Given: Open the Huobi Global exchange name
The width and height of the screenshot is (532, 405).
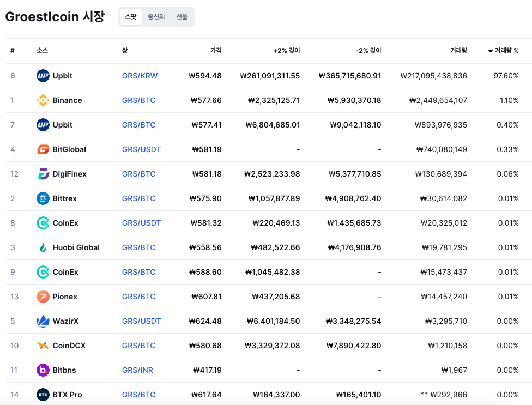Looking at the screenshot, I should coord(76,247).
